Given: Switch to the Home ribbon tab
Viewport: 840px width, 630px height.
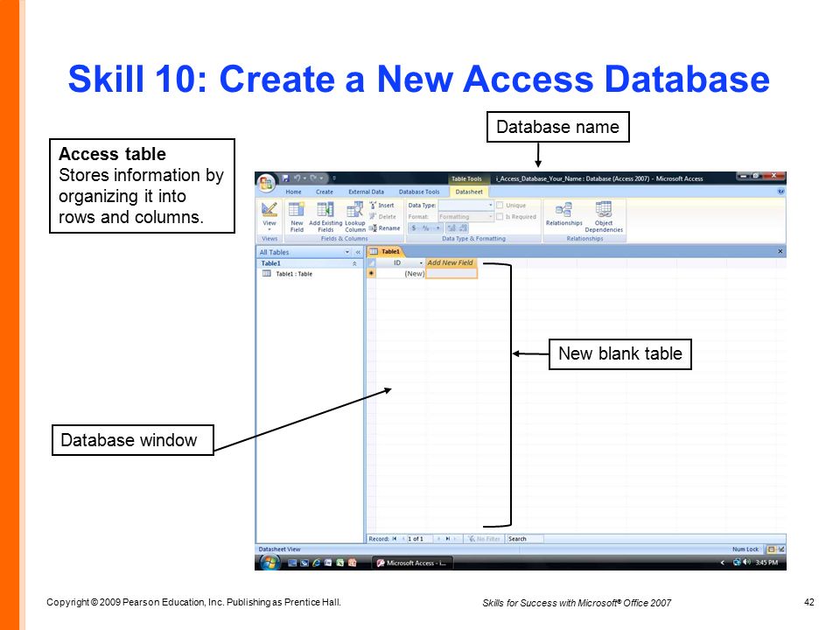Looking at the screenshot, I should pyautogui.click(x=294, y=192).
